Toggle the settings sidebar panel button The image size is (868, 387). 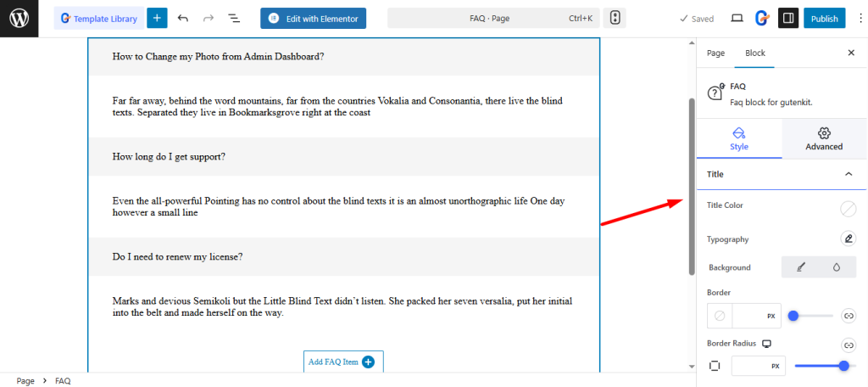click(x=788, y=18)
